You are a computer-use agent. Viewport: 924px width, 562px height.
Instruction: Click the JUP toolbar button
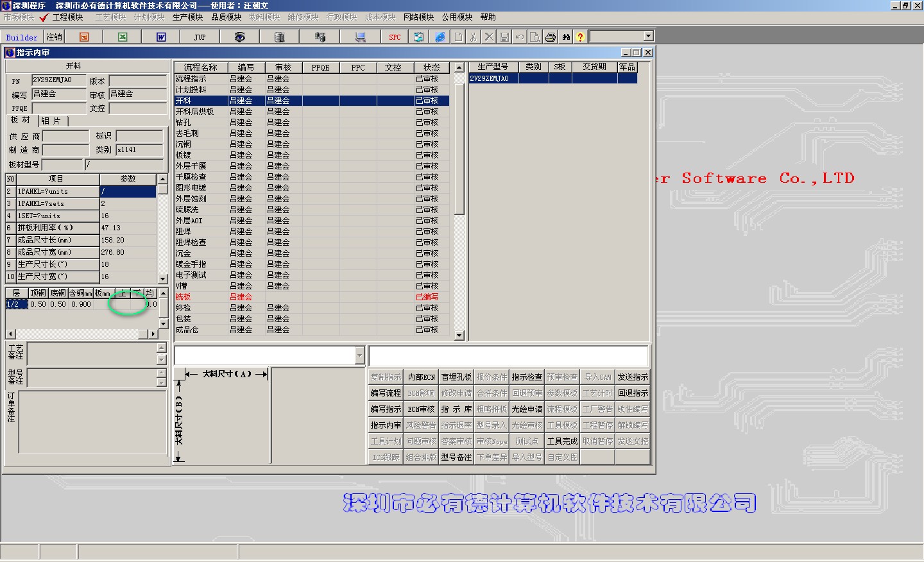coord(200,37)
